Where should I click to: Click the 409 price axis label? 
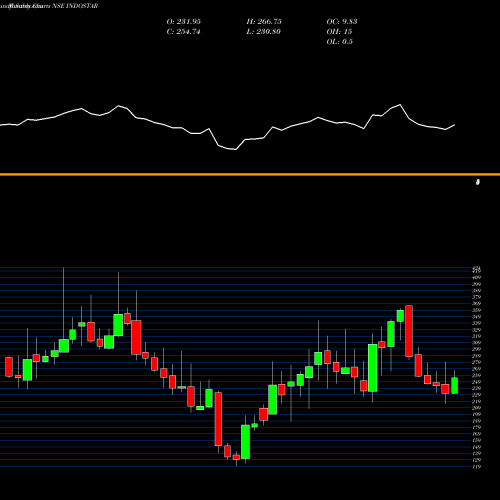477,278
